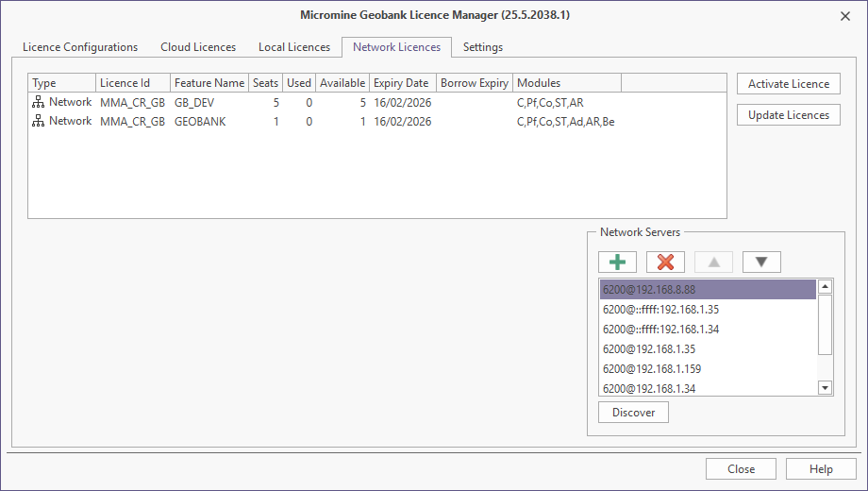Add a new network server with the green plus
The height and width of the screenshot is (491, 868).
(617, 262)
